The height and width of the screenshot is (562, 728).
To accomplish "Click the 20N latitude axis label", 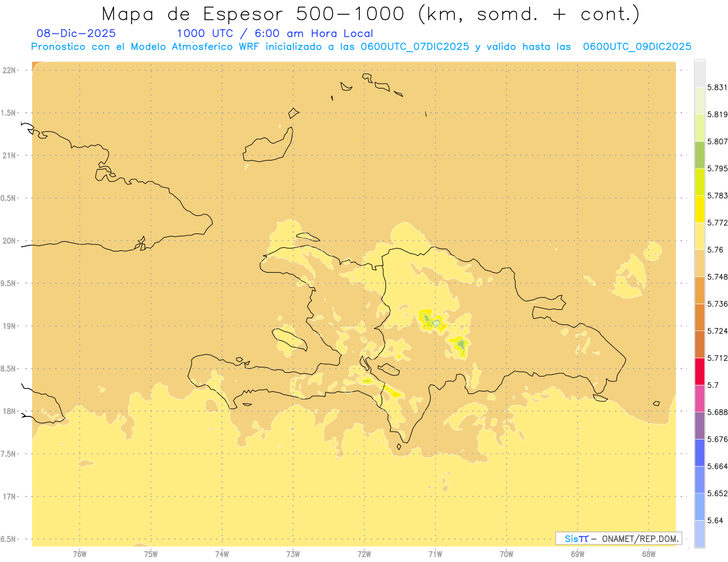I will tap(8, 241).
